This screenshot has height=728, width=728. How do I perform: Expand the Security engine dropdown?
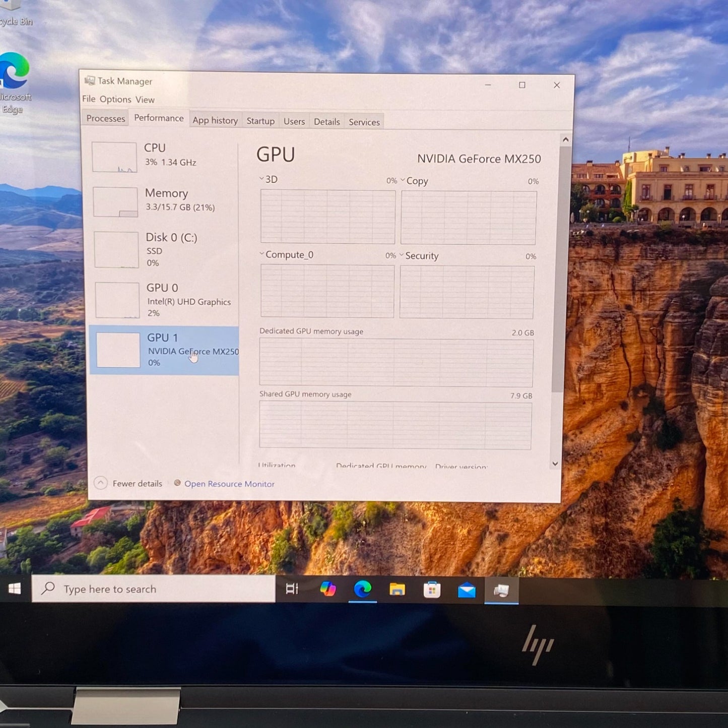point(402,255)
